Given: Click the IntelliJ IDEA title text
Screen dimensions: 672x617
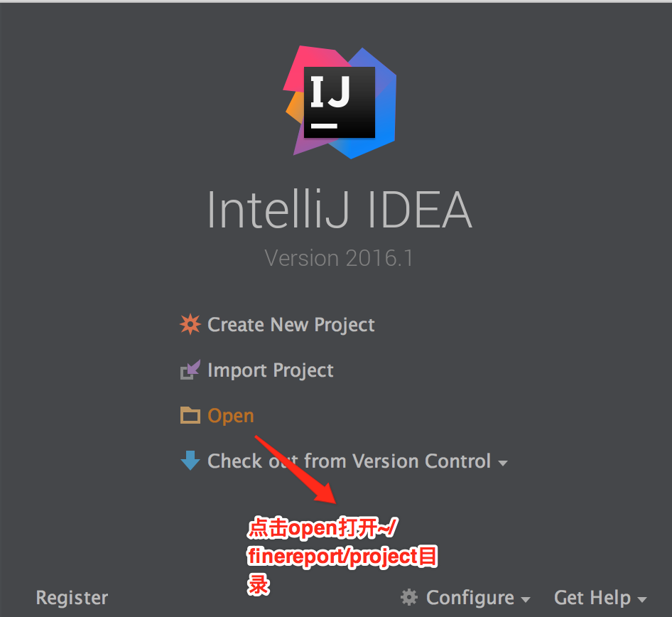Looking at the screenshot, I should [x=340, y=210].
